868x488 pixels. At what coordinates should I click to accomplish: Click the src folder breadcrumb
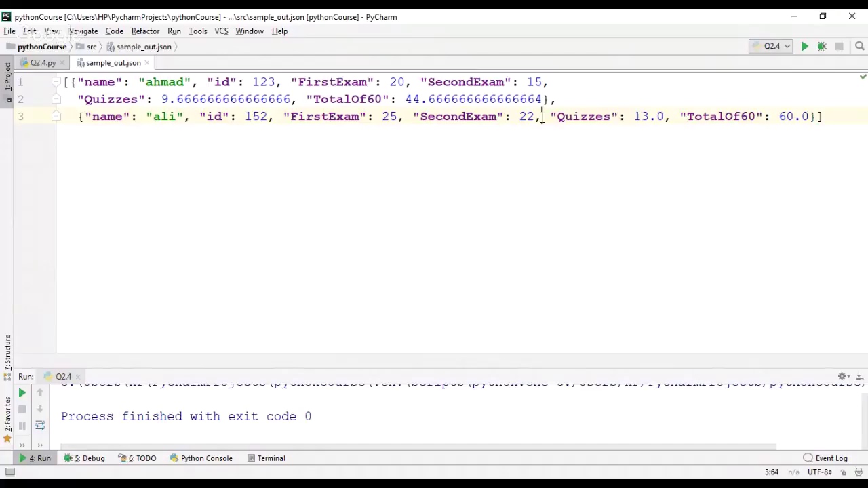click(x=86, y=47)
